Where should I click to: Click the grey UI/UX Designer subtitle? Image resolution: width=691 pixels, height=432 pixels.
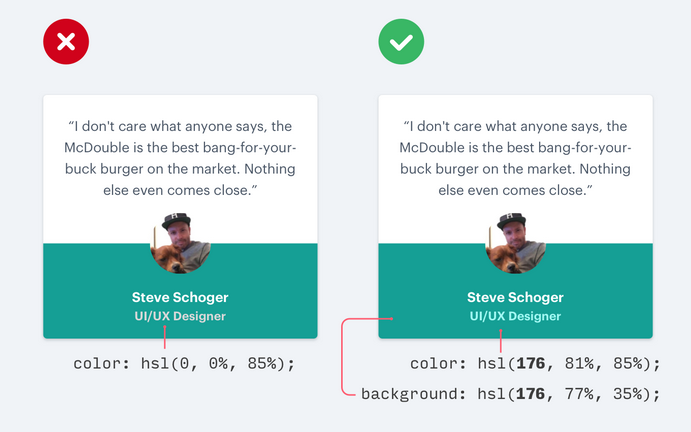pyautogui.click(x=180, y=316)
